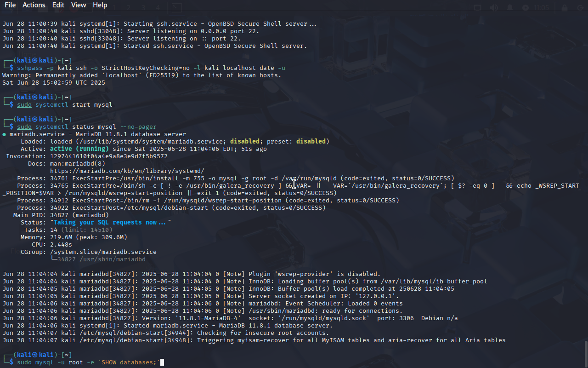Open the View menu
588x368 pixels.
79,5
